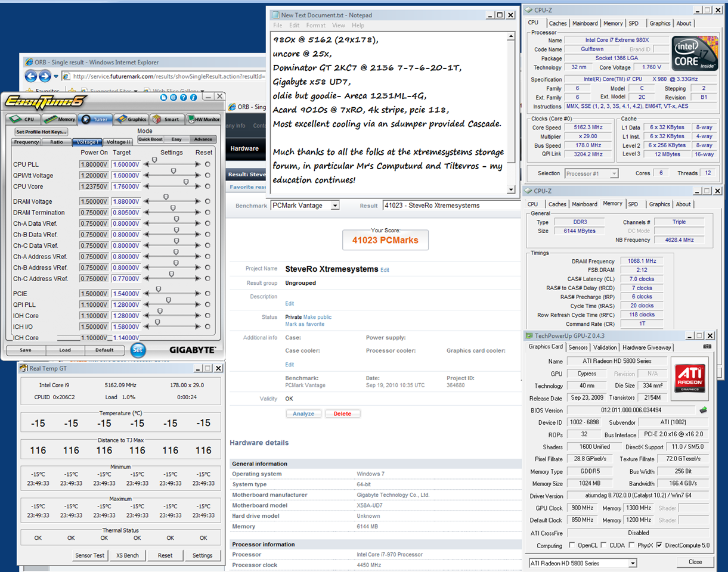Select the QPI/Vtt Voltage reset radio button

click(207, 175)
